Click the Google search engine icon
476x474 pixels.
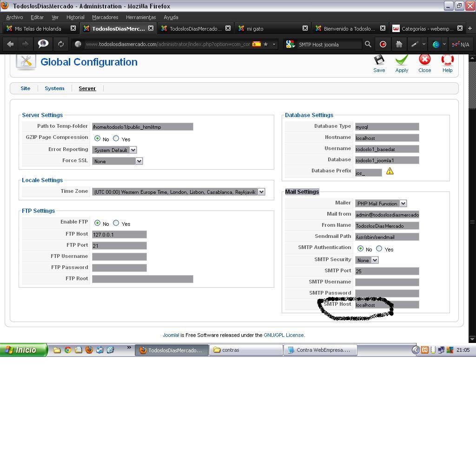290,44
